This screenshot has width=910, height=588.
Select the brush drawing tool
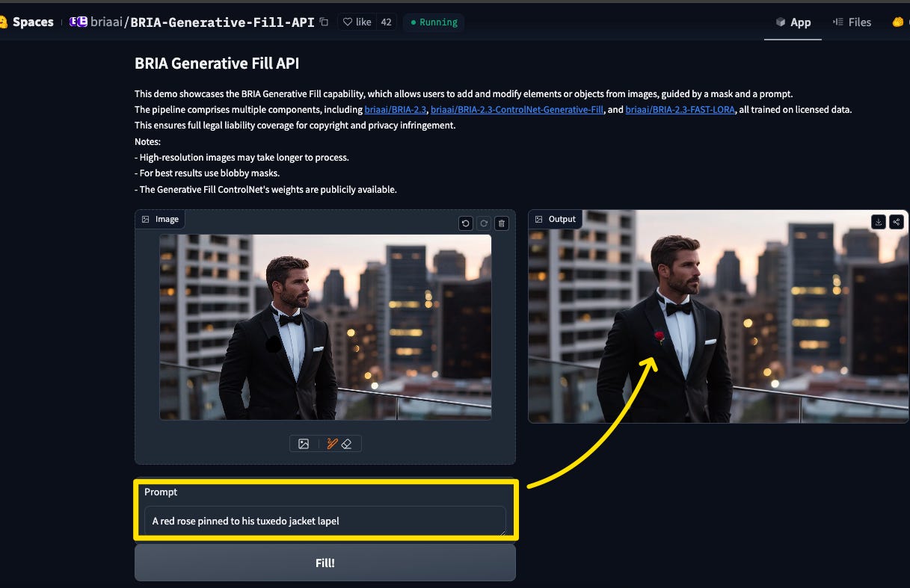(x=333, y=444)
